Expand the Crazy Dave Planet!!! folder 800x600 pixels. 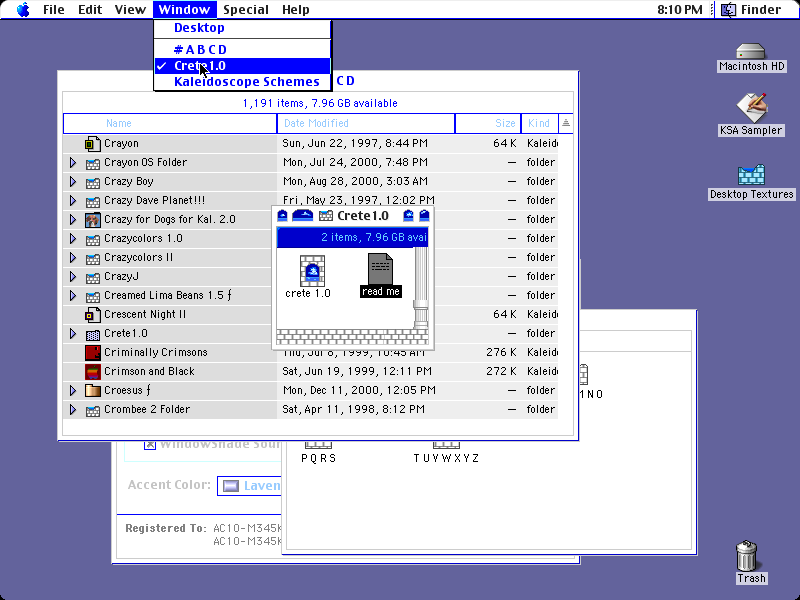[x=72, y=200]
